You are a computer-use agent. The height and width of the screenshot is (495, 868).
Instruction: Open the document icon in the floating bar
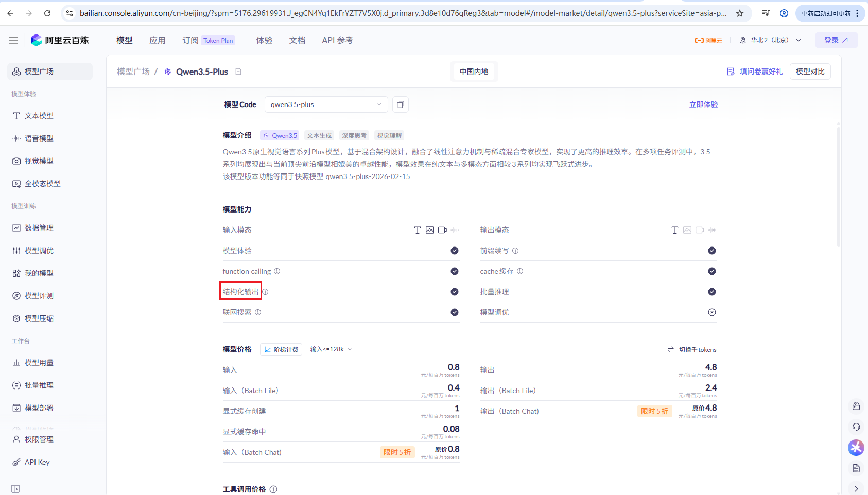856,468
